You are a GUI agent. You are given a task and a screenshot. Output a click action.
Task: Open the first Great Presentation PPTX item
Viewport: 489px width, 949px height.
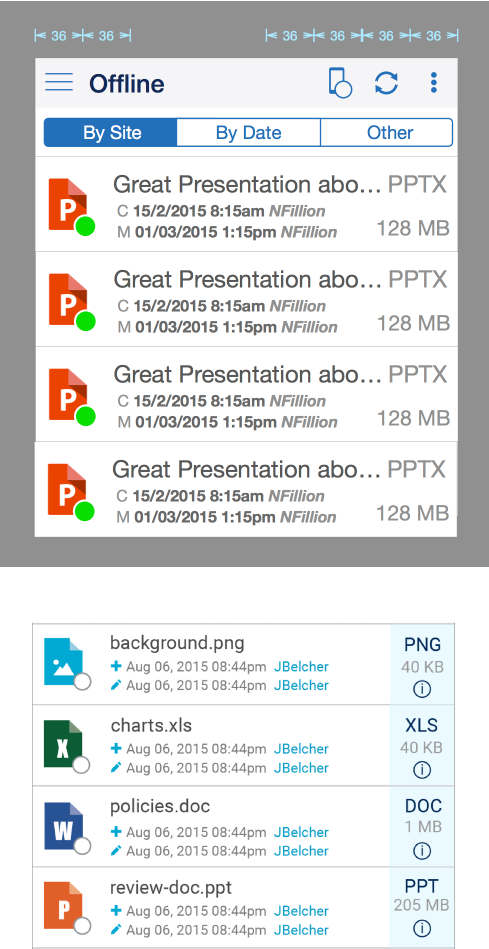(x=246, y=205)
